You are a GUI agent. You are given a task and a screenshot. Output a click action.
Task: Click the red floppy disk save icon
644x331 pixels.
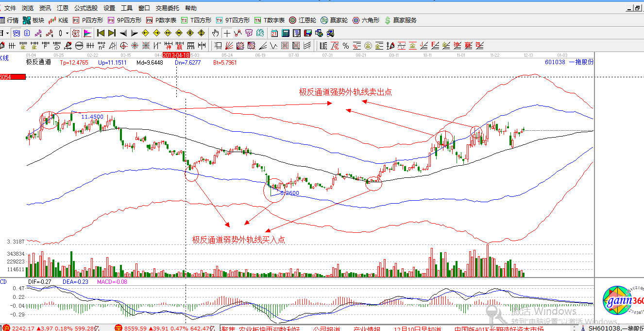(307, 33)
